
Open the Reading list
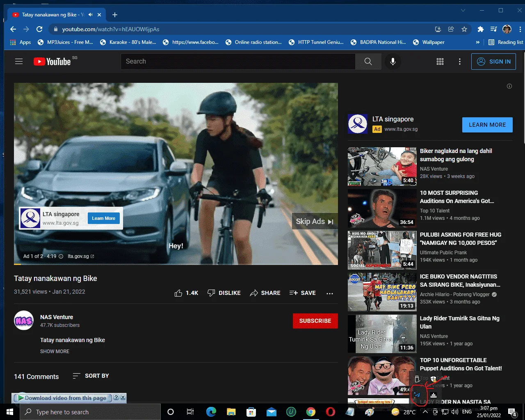(x=506, y=42)
